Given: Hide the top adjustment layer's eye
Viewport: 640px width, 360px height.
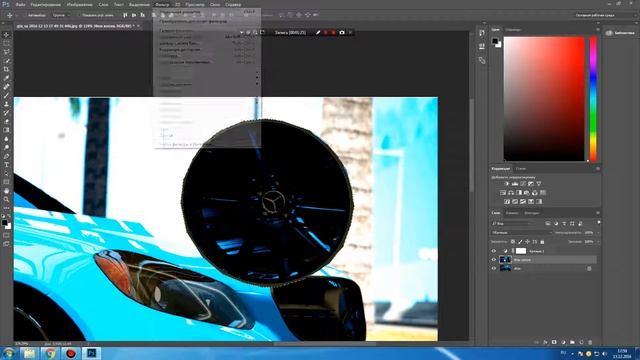Looking at the screenshot, I should click(494, 251).
